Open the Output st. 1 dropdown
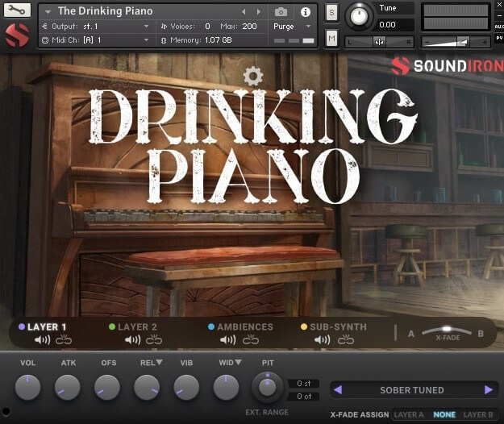504x424 pixels. (x=146, y=27)
